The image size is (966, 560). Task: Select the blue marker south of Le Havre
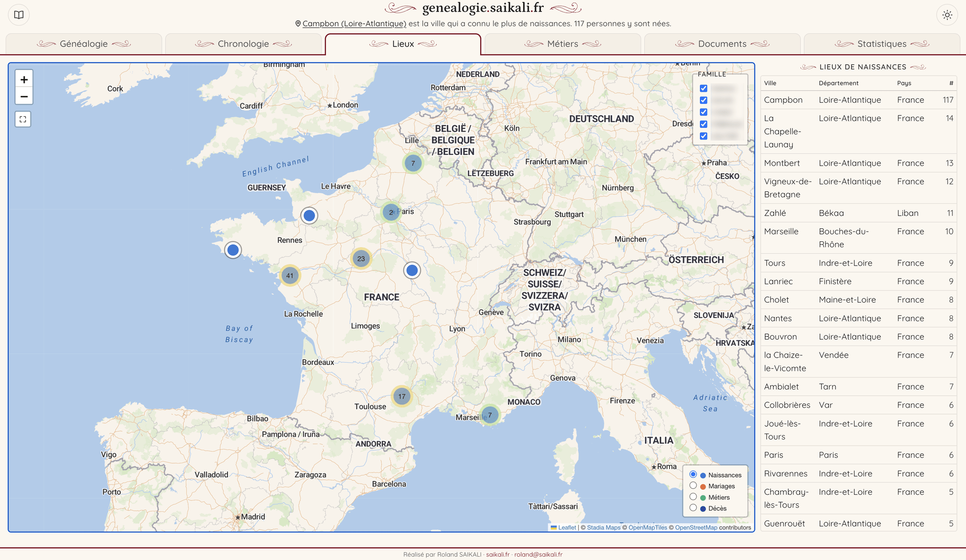coord(309,215)
